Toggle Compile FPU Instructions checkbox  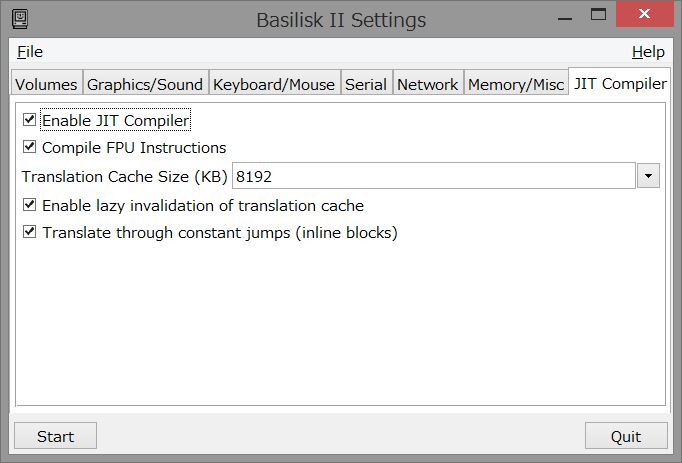click(29, 147)
